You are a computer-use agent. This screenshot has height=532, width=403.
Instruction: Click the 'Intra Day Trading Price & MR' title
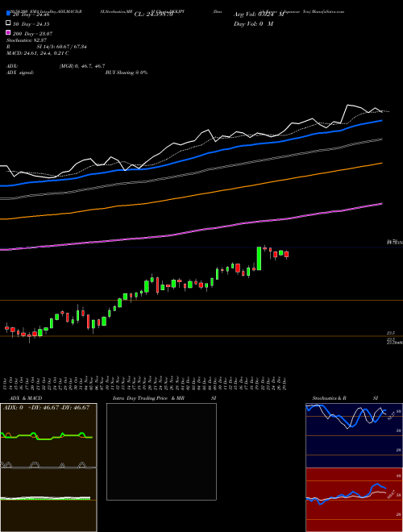(x=148, y=398)
